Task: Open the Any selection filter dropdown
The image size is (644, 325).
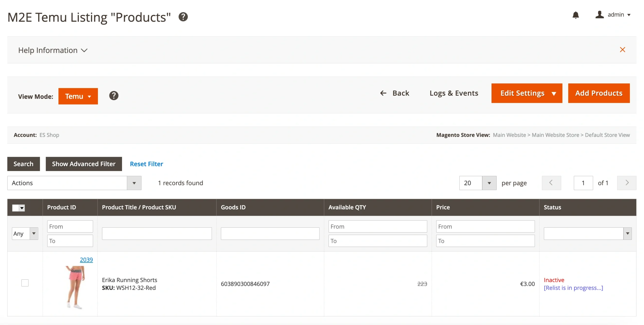Action: (25, 234)
